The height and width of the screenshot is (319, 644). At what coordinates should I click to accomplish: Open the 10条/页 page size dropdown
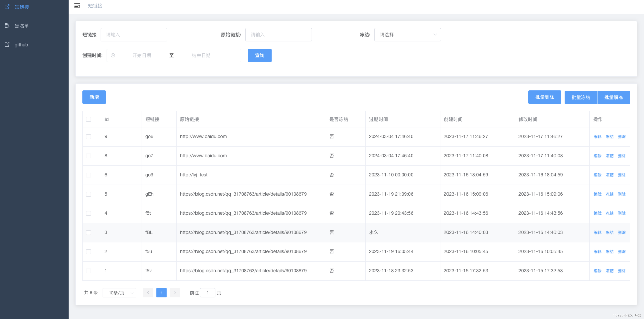click(x=119, y=293)
